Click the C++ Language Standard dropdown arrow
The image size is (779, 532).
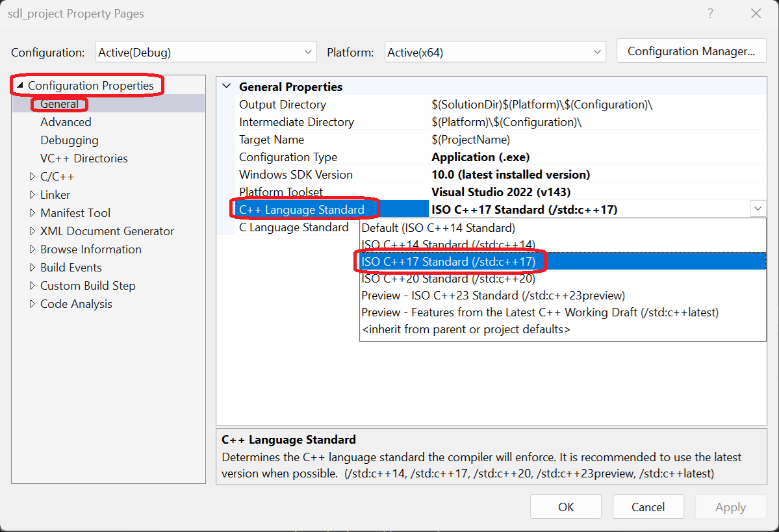tap(758, 209)
